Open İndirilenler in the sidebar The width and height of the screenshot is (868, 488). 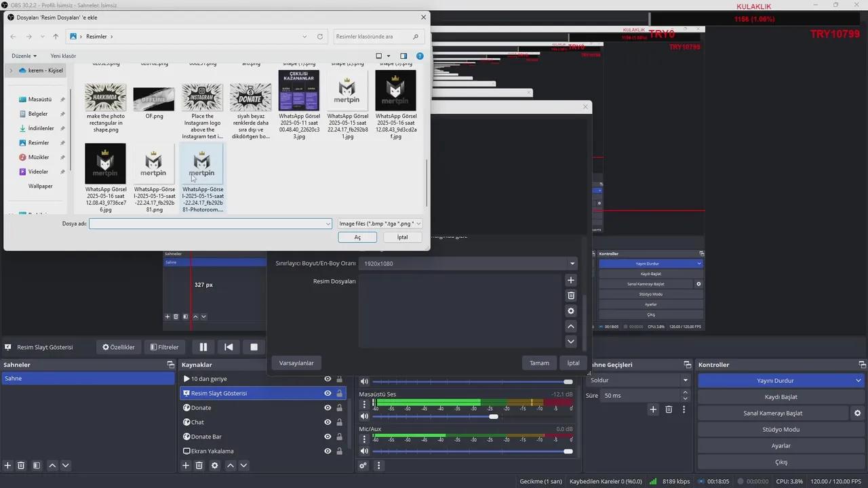click(x=41, y=128)
